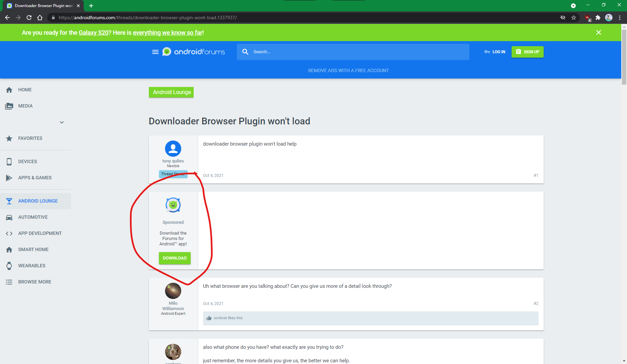This screenshot has height=364, width=627.
Task: Open the Galaxy S20 banner link
Action: pos(93,33)
